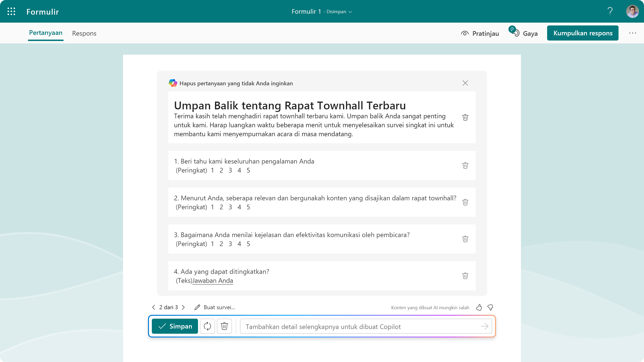
Task: Switch to the Respons tab
Action: click(84, 33)
